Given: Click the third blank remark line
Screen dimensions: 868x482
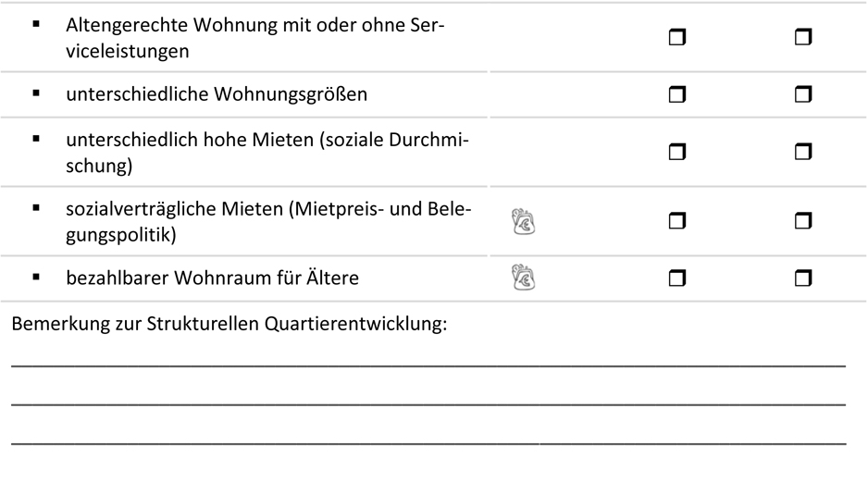Looking at the screenshot, I should click(428, 441).
